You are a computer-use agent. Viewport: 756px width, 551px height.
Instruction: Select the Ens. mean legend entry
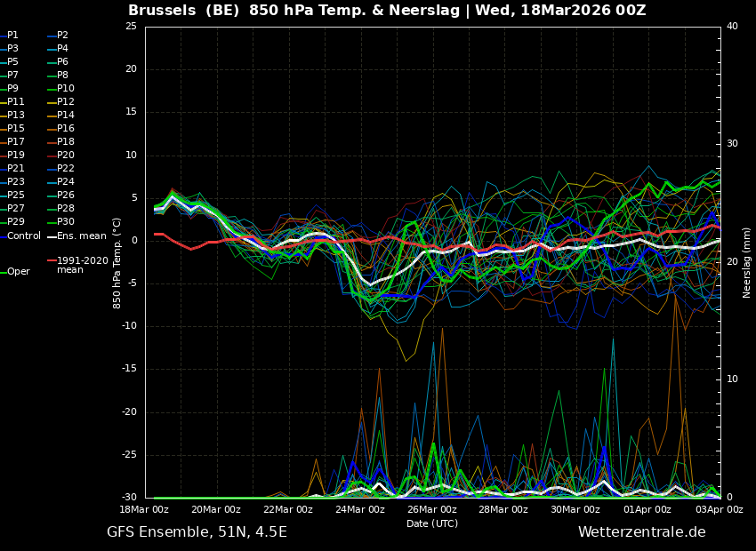coord(81,236)
